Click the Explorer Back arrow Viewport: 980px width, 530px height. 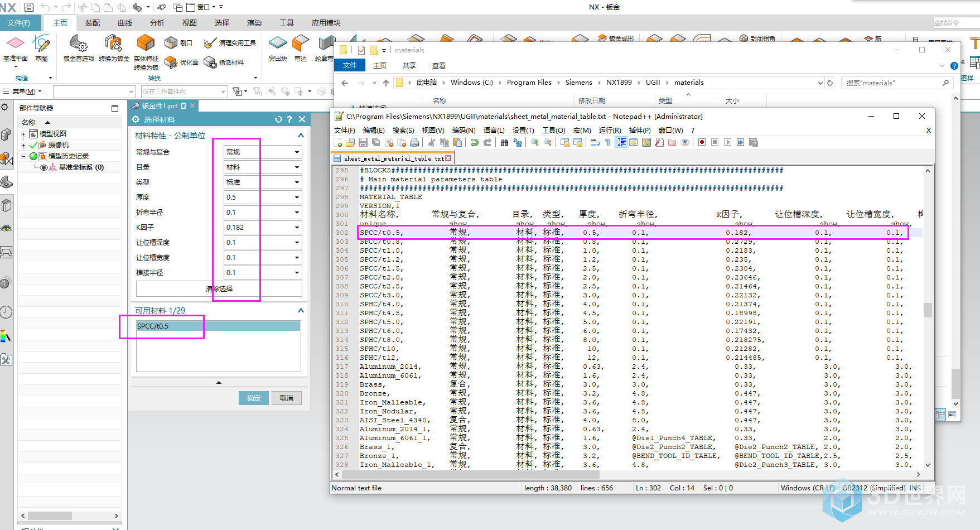click(345, 83)
